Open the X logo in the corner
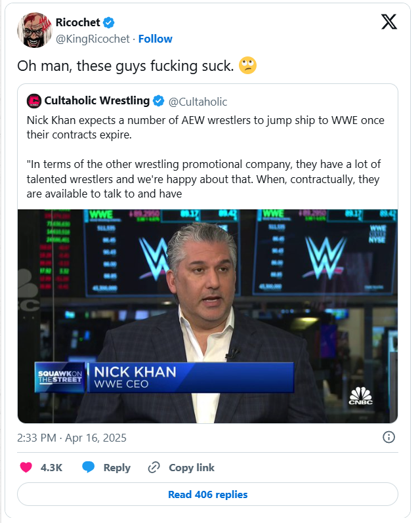Image resolution: width=420 pixels, height=523 pixels. [388, 22]
